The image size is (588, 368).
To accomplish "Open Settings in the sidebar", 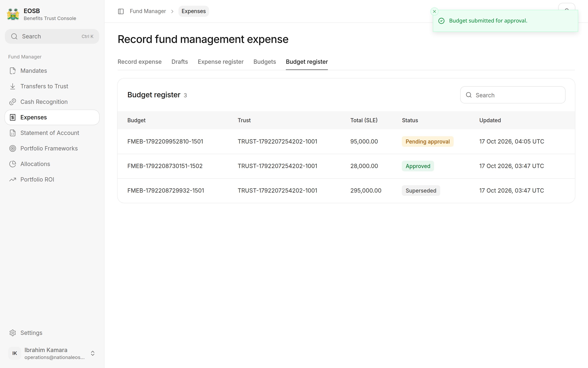I will [x=52, y=333].
